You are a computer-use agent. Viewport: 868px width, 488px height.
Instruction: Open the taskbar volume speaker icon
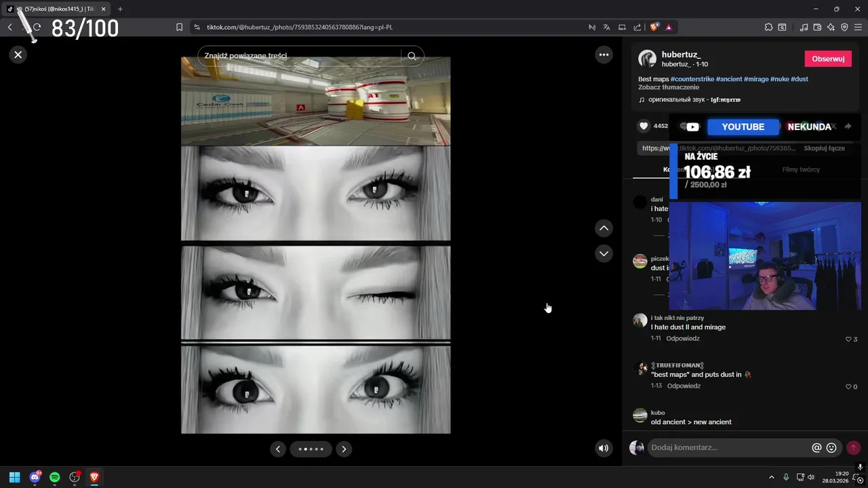click(811, 477)
